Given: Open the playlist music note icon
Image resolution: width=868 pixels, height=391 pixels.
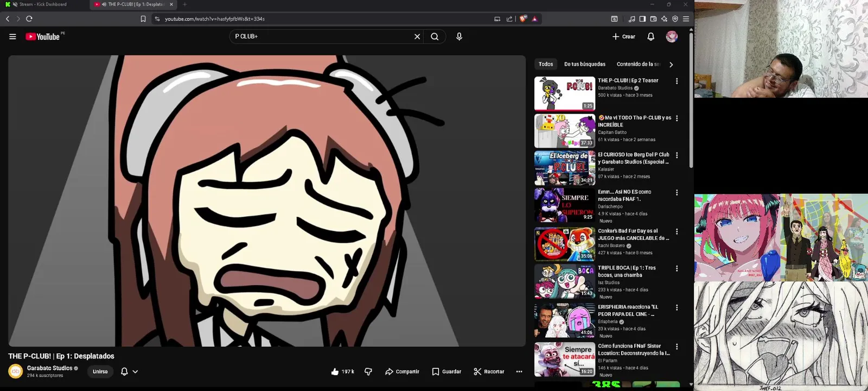Looking at the screenshot, I should (631, 18).
